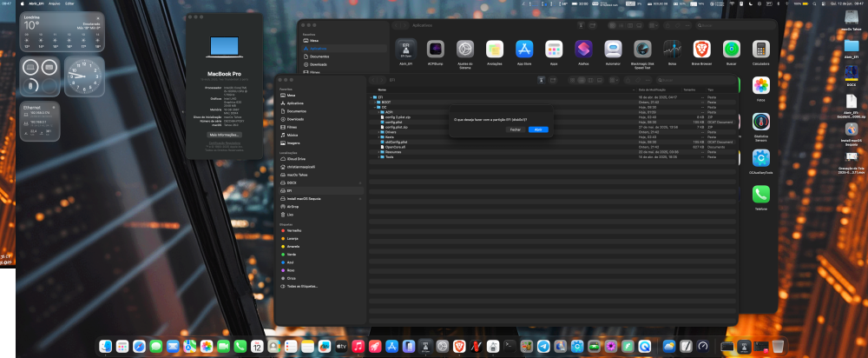Open Fotos app in Aplicativos window
868x358 pixels.
tap(761, 85)
